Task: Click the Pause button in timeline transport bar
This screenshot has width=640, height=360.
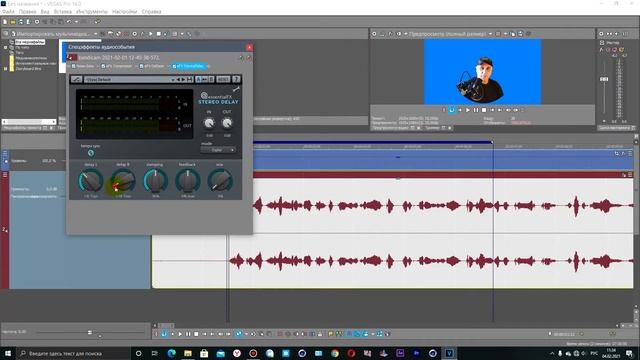Action: pos(188,334)
